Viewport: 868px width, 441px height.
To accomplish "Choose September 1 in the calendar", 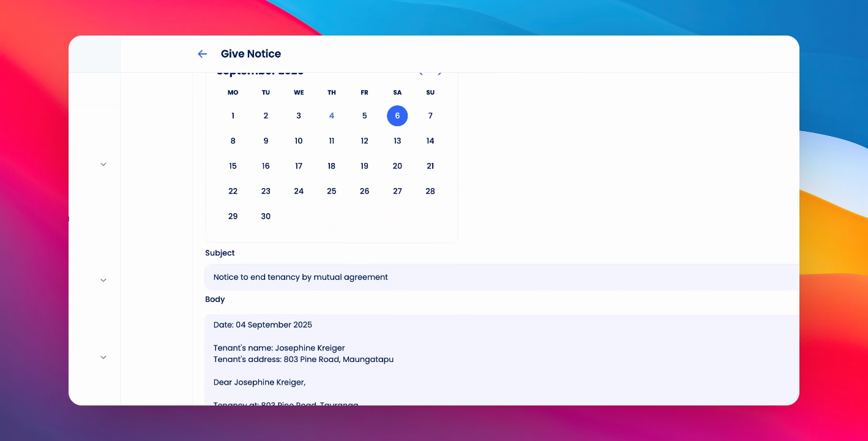I will pyautogui.click(x=233, y=116).
